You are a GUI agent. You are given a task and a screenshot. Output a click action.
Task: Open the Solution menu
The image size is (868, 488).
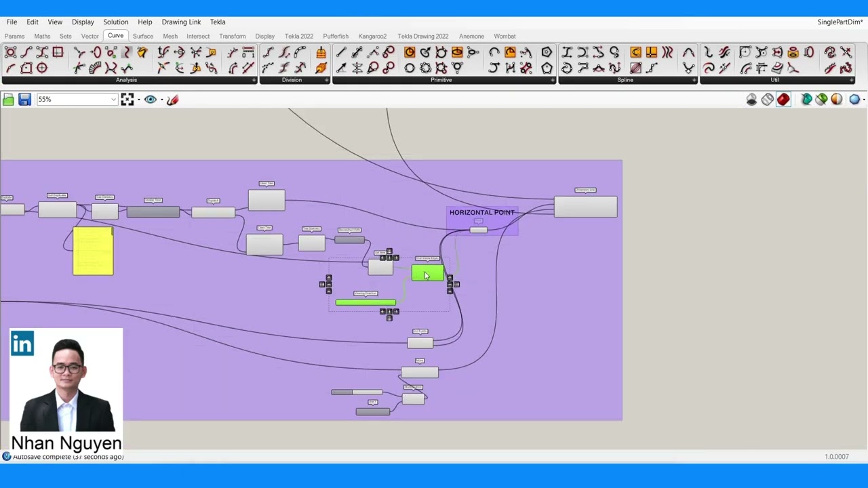tap(115, 22)
